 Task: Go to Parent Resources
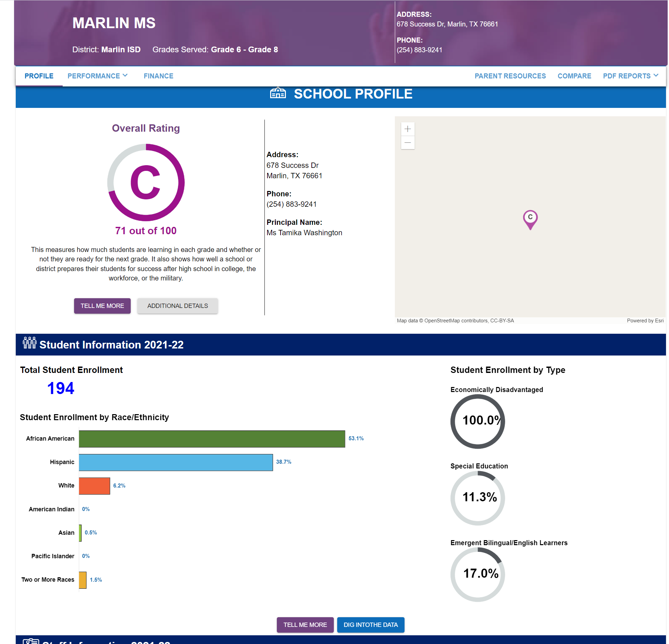pos(510,76)
